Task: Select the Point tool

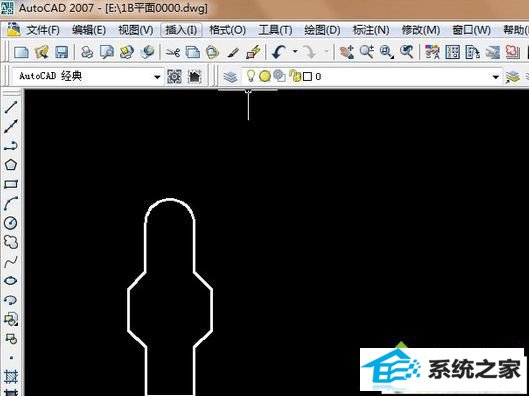Action: tap(11, 358)
